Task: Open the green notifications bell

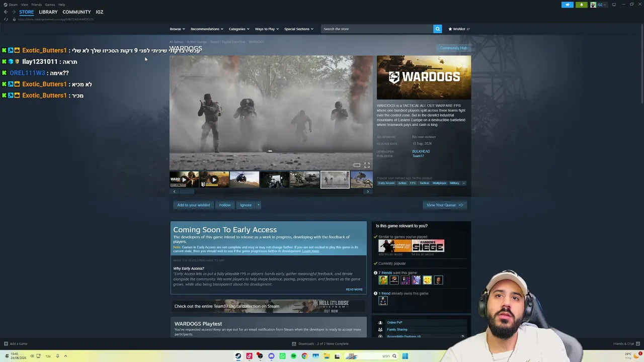Action: coord(581,5)
